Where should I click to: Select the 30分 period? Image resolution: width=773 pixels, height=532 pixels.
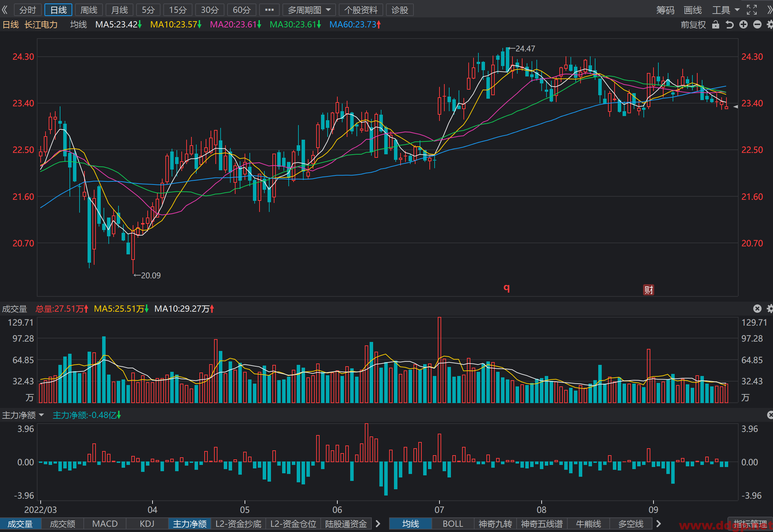pos(210,10)
